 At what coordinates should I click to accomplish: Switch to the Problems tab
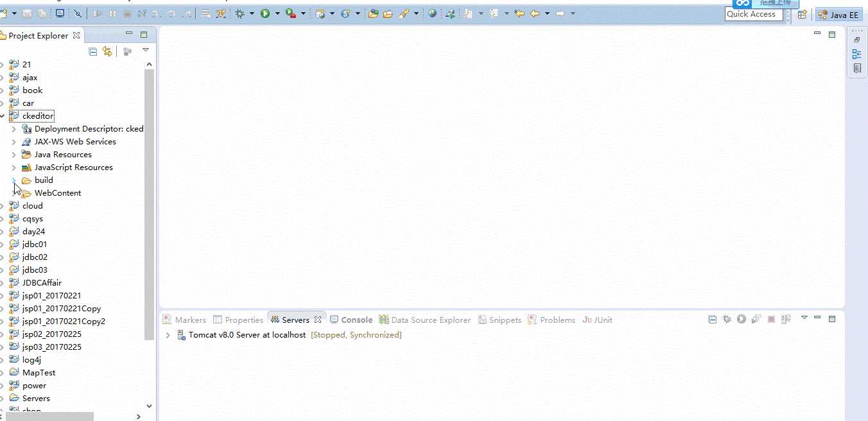[551, 320]
